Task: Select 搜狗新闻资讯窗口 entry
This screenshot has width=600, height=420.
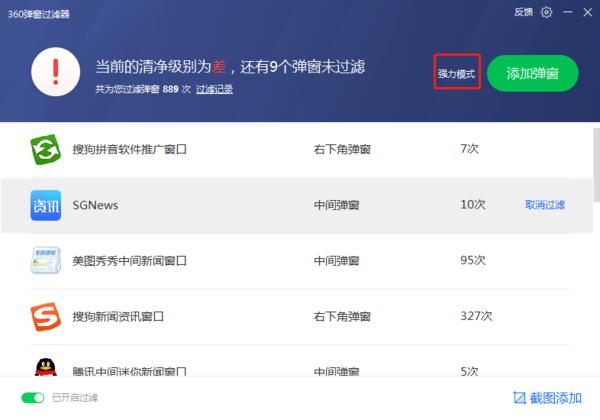Action: [118, 317]
